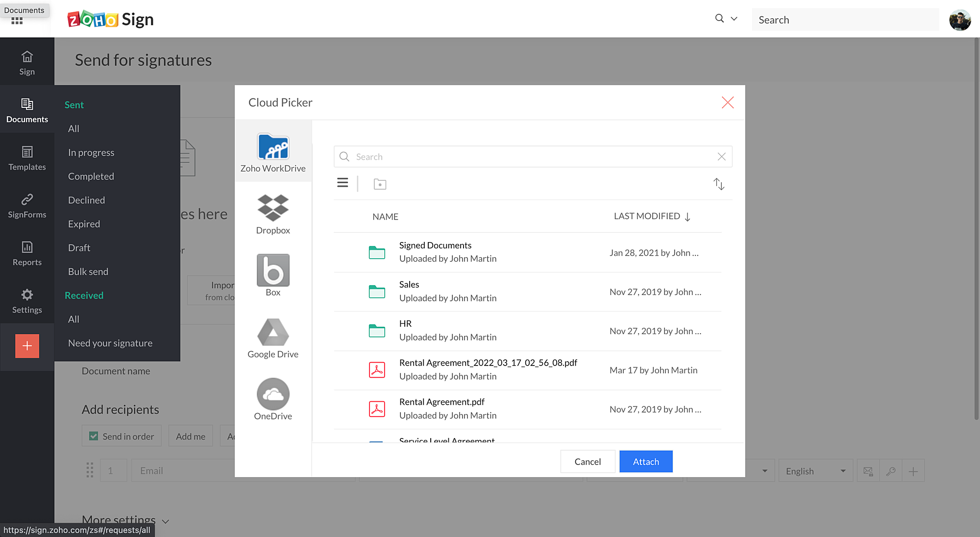Open All under Received
Viewport: 980px width, 537px height.
coord(73,319)
